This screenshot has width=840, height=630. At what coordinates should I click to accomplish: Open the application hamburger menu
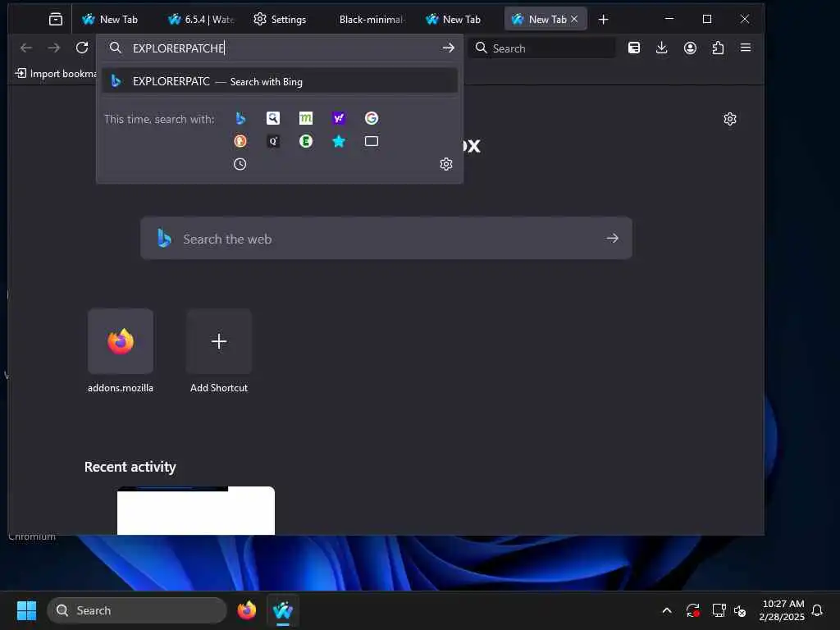point(746,48)
